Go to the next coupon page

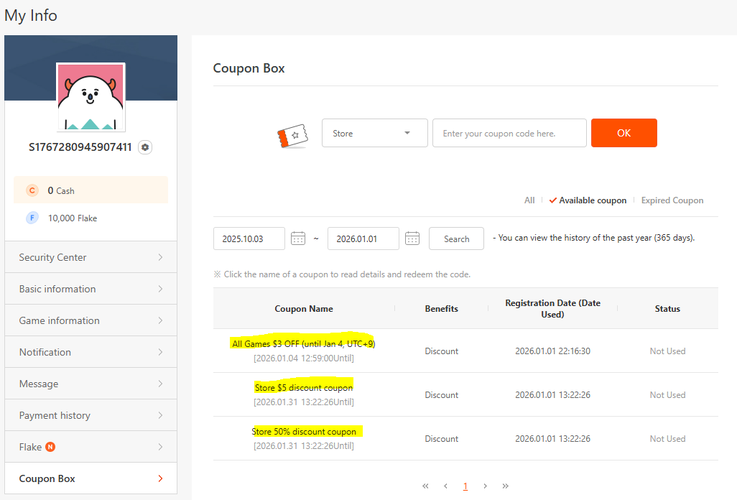[485, 486]
